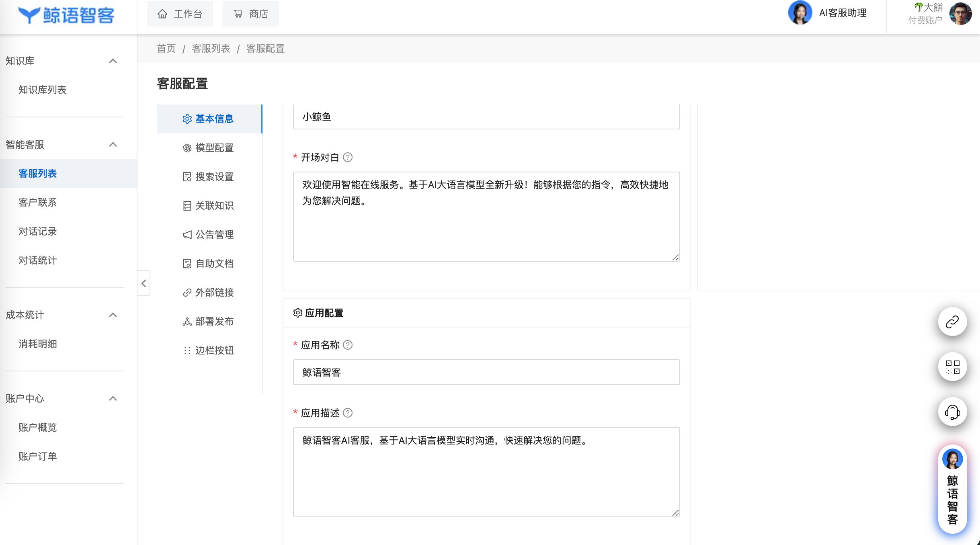Collapse the 成本统计 menu group

[x=113, y=315]
